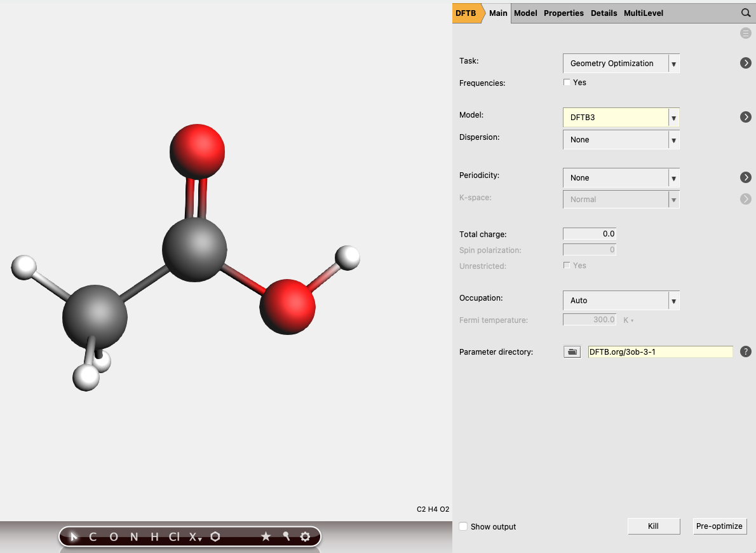Screen dimensions: 756x553
Task: Pick the Oxygen element tool
Action: click(x=112, y=537)
